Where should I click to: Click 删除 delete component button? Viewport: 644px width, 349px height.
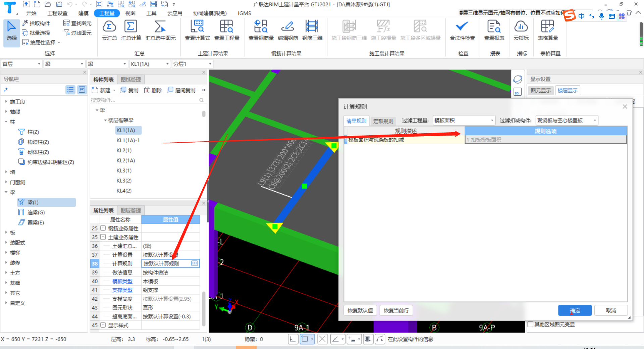(x=153, y=90)
